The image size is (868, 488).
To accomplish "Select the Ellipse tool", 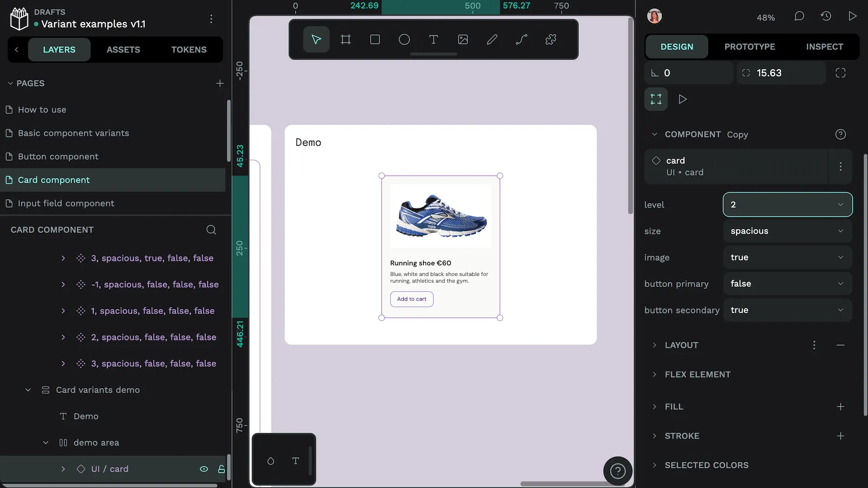I will point(404,40).
